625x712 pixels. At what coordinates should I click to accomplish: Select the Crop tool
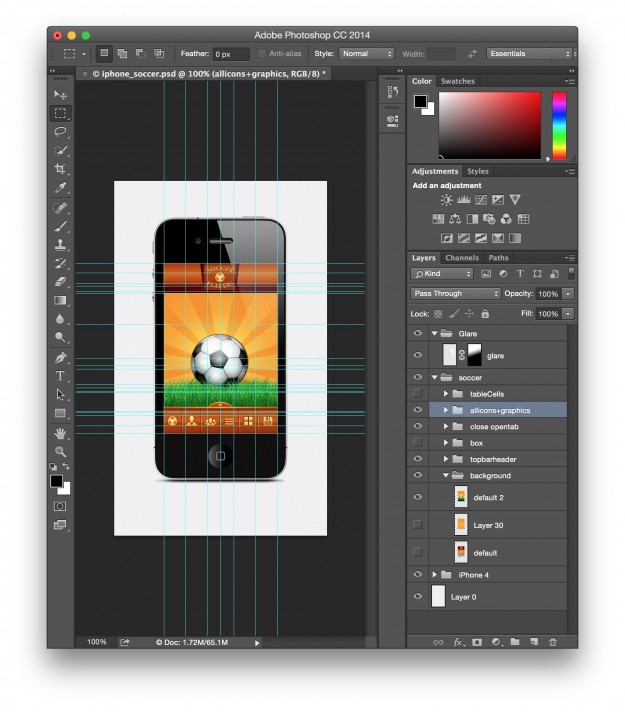[61, 169]
